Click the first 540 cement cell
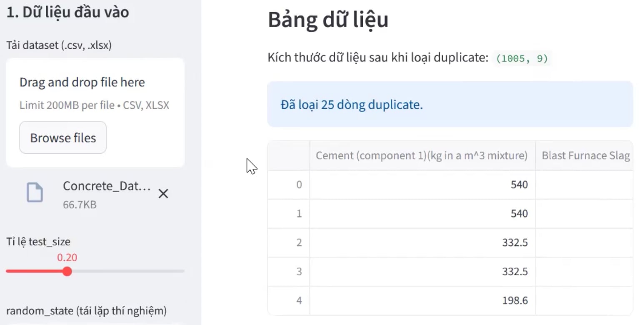This screenshot has height=325, width=644. (422, 185)
